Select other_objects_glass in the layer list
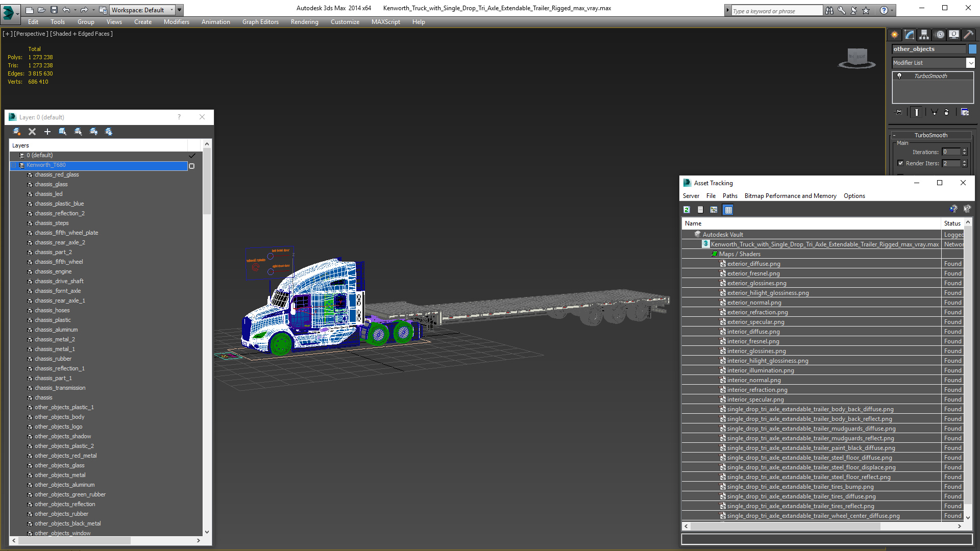The image size is (980, 551). click(60, 465)
